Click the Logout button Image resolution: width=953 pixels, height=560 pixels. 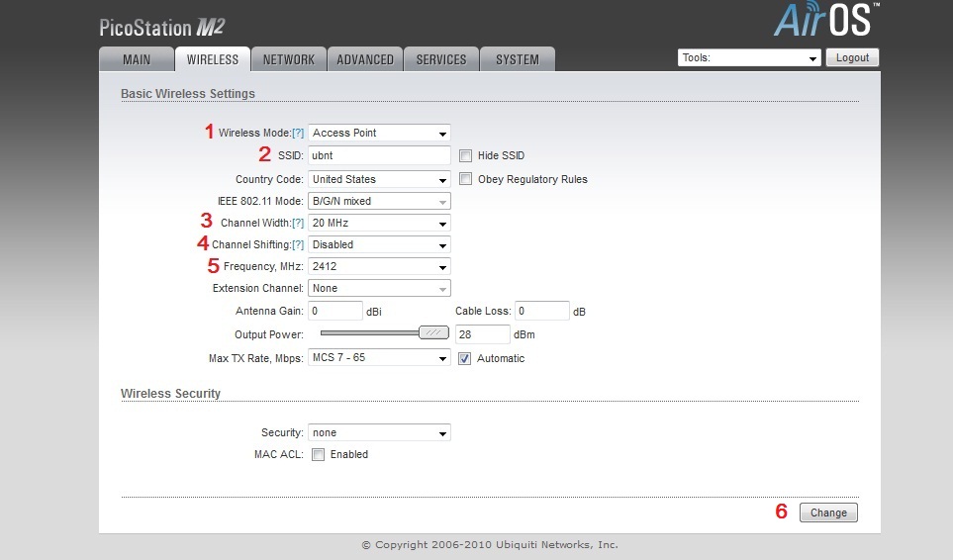[852, 57]
